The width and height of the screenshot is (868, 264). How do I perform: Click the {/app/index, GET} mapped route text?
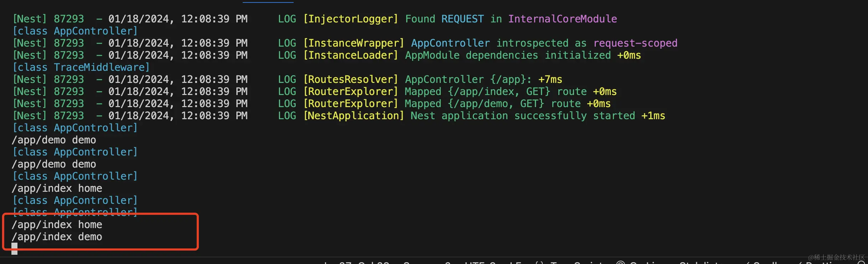pyautogui.click(x=499, y=91)
